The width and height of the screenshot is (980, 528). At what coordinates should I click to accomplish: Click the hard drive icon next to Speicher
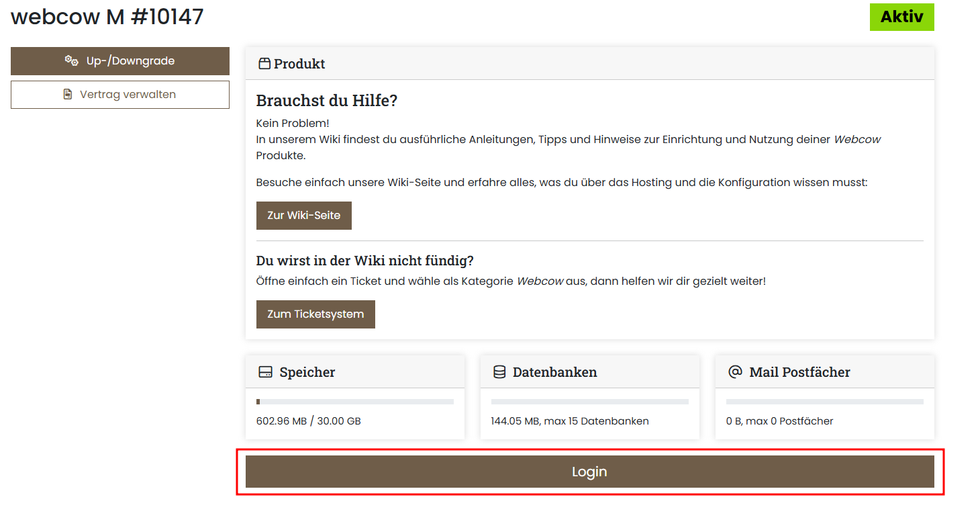[x=264, y=371]
